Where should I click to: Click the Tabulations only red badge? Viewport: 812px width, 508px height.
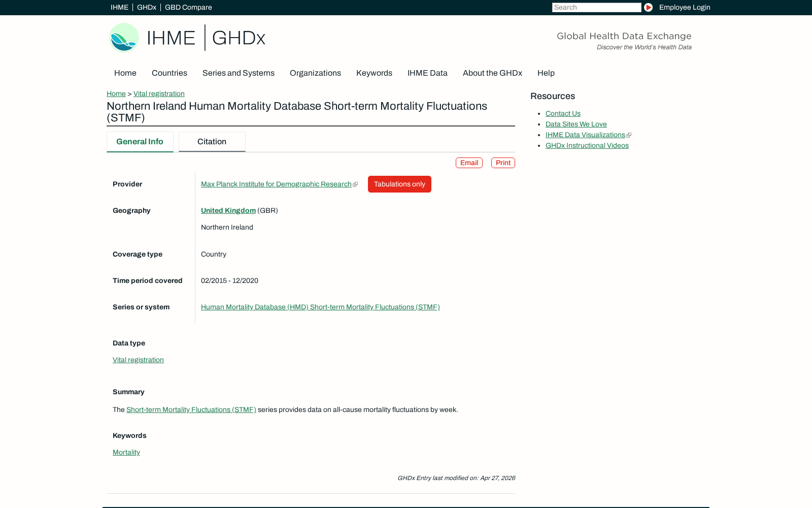point(399,184)
